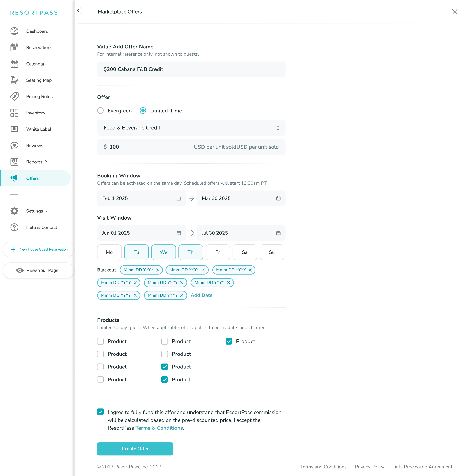Screen dimensions: 471x476
Task: Collapse sidebar with the back arrow icon
Action: click(x=78, y=11)
